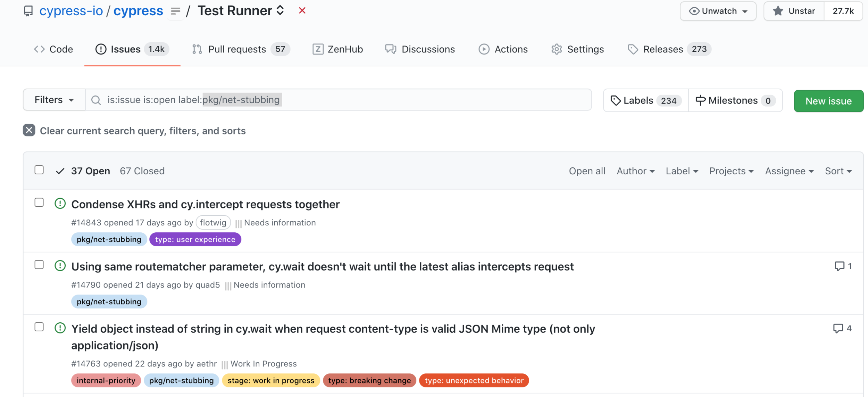868x397 pixels.
Task: Click the star icon on Unstar button
Action: click(778, 11)
